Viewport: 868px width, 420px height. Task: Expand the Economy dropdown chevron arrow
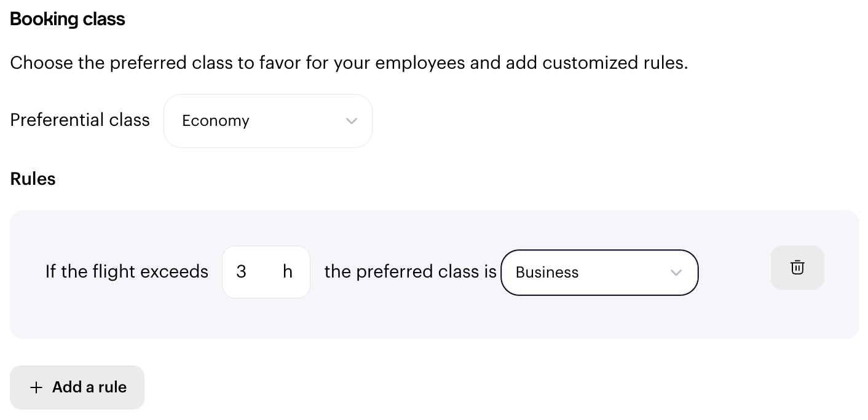pos(352,121)
